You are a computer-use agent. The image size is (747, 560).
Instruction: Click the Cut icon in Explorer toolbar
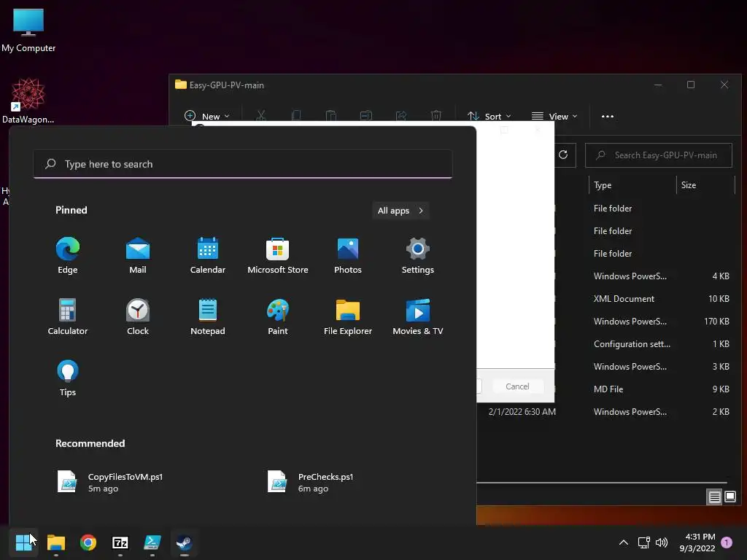pyautogui.click(x=260, y=116)
